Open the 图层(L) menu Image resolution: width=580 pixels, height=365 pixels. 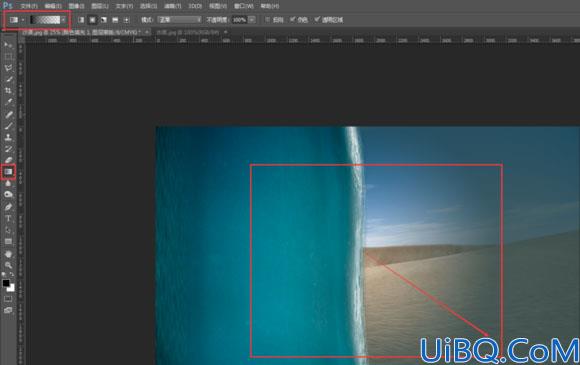click(x=100, y=6)
